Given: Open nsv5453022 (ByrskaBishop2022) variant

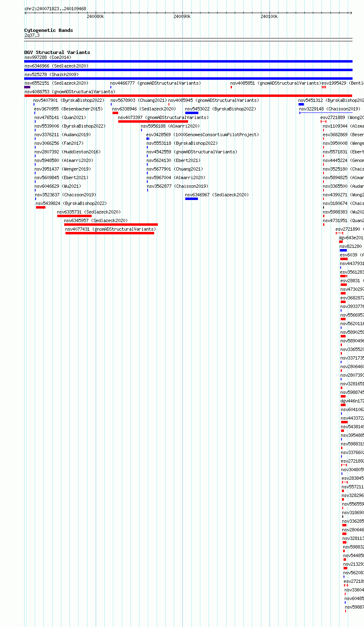Looking at the screenshot, I should tap(220, 109).
